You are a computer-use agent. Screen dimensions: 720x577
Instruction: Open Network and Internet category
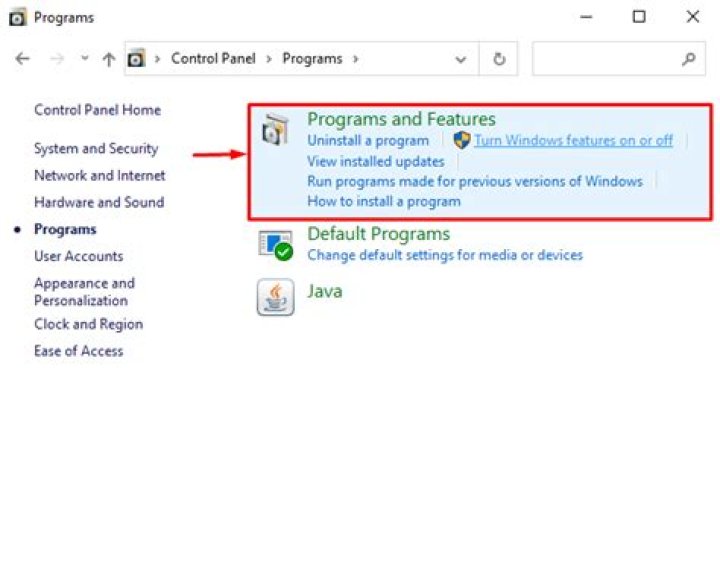(x=100, y=175)
